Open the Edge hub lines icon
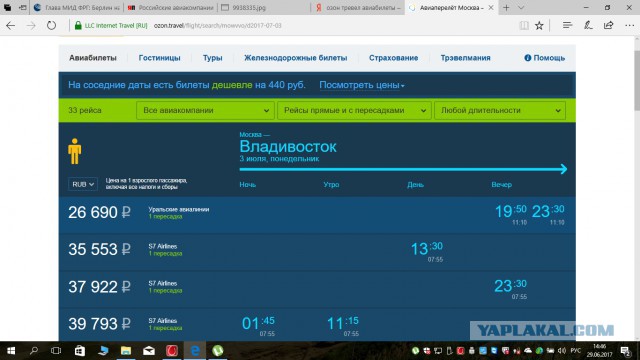Image resolution: width=640 pixels, height=360 pixels. coord(567,25)
